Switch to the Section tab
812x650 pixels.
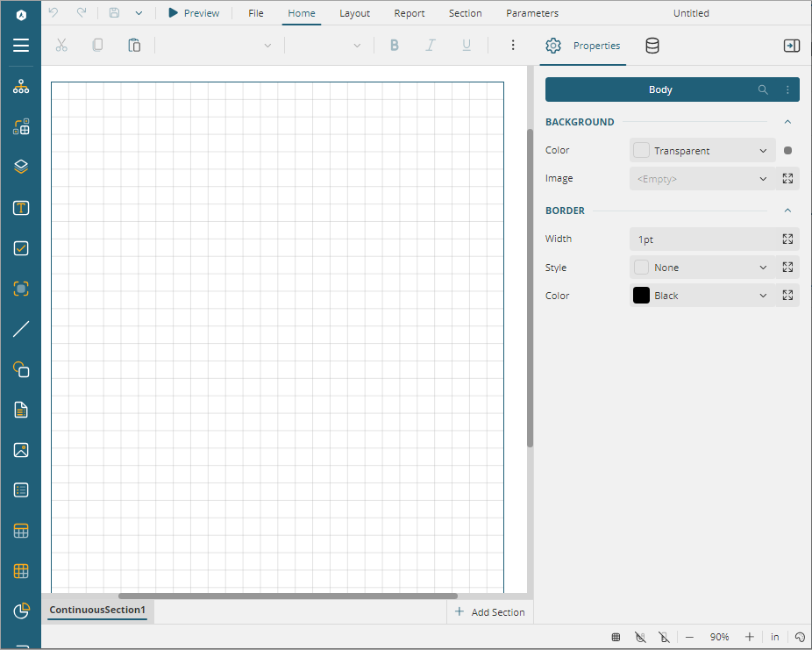(465, 13)
